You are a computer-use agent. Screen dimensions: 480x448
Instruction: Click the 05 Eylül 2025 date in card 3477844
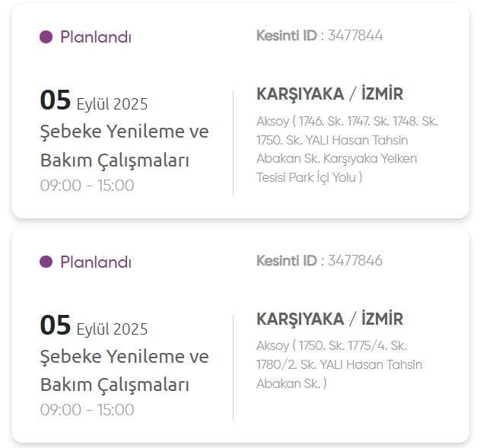(94, 101)
